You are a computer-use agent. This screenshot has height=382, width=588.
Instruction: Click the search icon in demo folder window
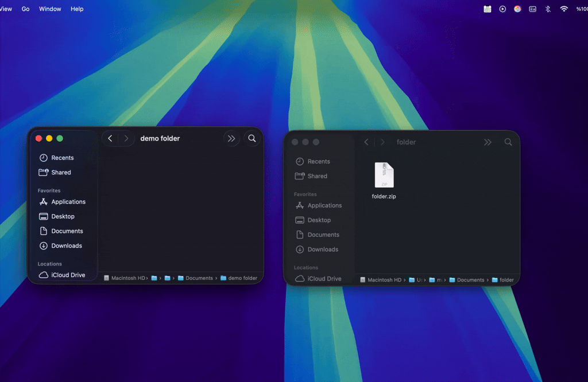coord(252,139)
